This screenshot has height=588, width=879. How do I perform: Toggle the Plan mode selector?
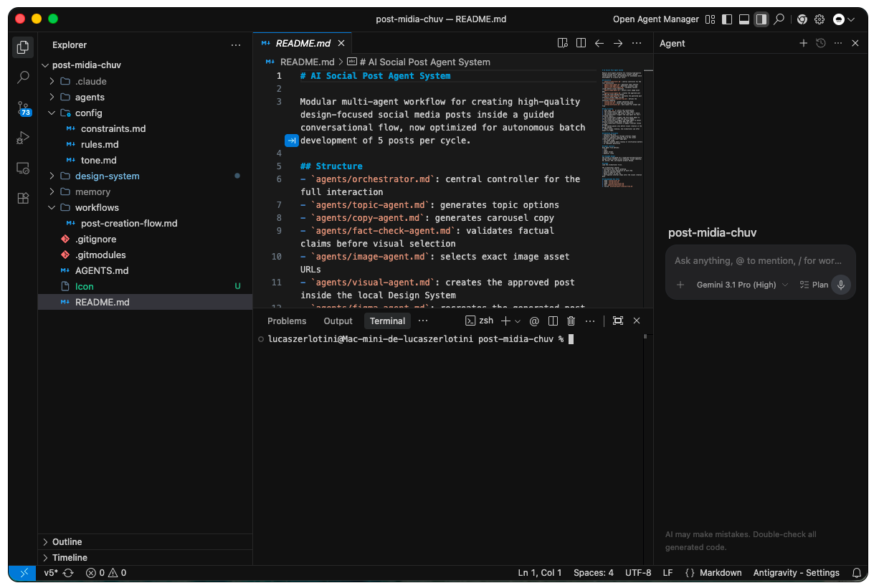click(814, 285)
